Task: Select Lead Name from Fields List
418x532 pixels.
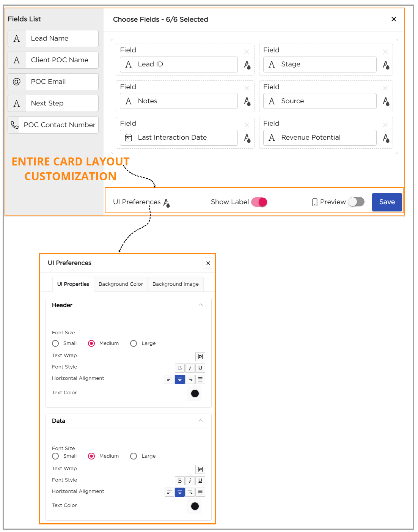Action: pyautogui.click(x=53, y=39)
